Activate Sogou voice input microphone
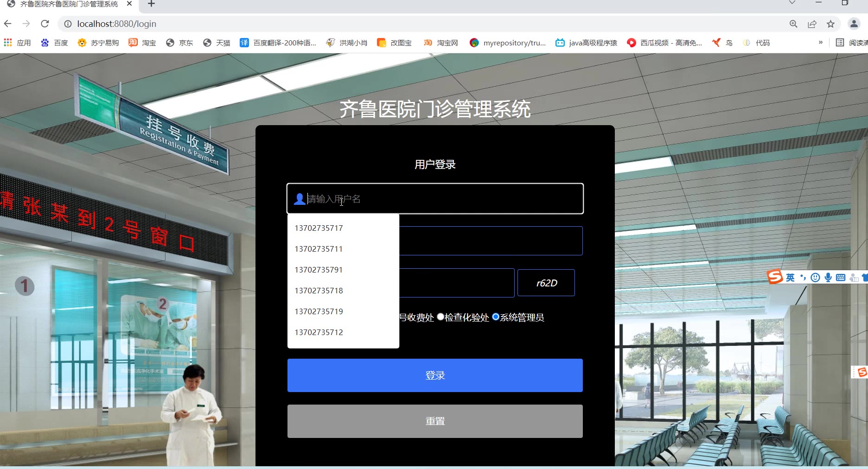This screenshot has height=469, width=868. [828, 277]
